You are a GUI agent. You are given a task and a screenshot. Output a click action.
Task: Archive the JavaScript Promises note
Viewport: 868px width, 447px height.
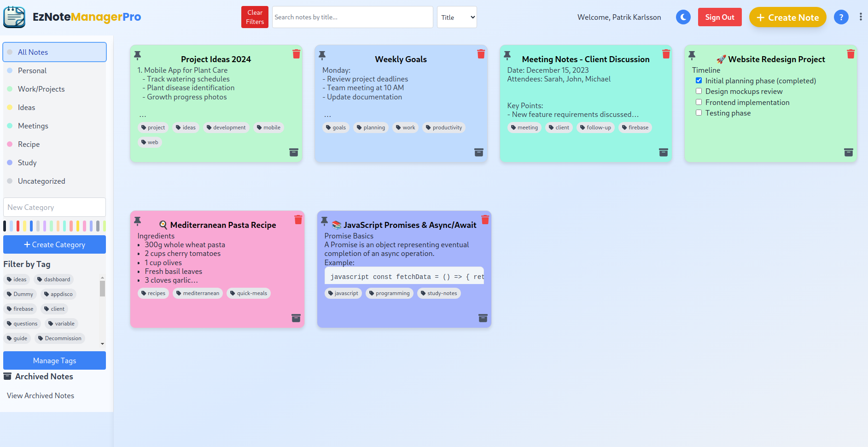[483, 318]
